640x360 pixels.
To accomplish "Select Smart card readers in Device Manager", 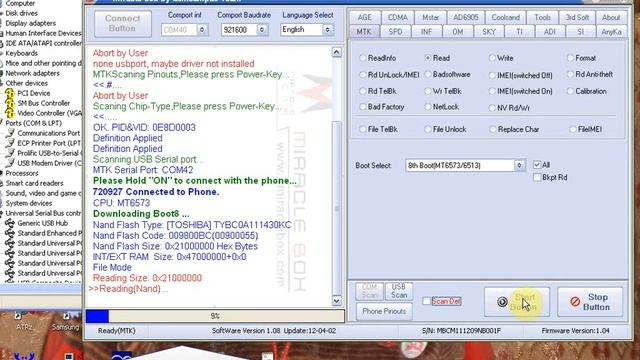I will (x=34, y=183).
